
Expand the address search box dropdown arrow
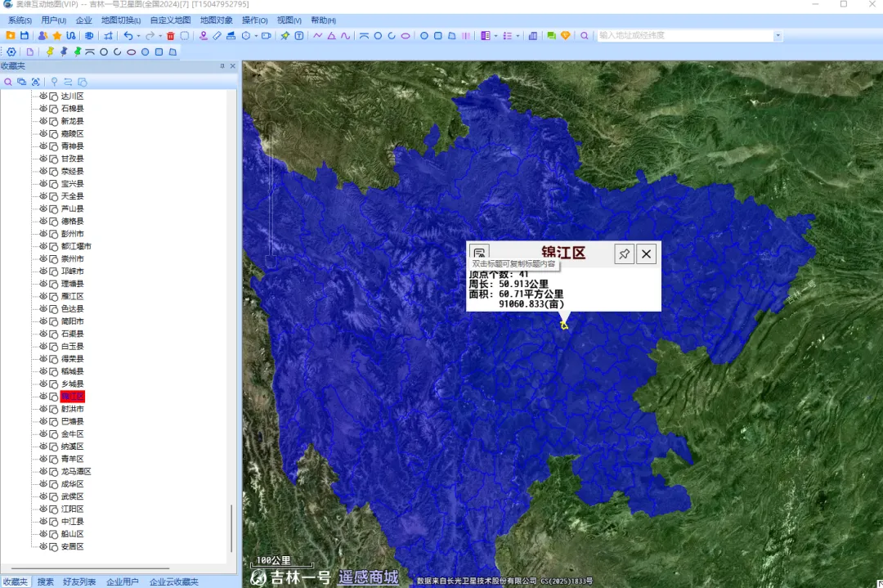(778, 35)
